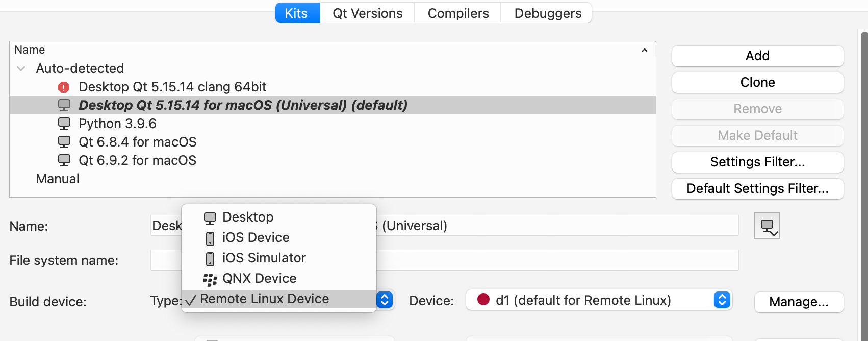Click the QNX Device BlackBerry icon in popup
Image resolution: width=868 pixels, height=341 pixels.
point(210,279)
